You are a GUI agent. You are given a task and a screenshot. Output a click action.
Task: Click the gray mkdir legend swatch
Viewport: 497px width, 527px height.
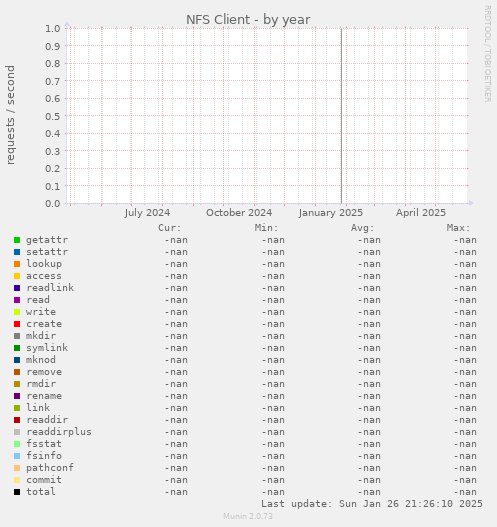pyautogui.click(x=17, y=336)
